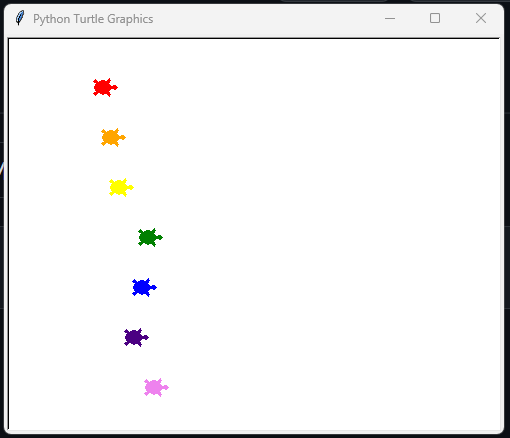Click the "Python Turtle Graphics" title text
The width and height of the screenshot is (510, 438).
93,19
